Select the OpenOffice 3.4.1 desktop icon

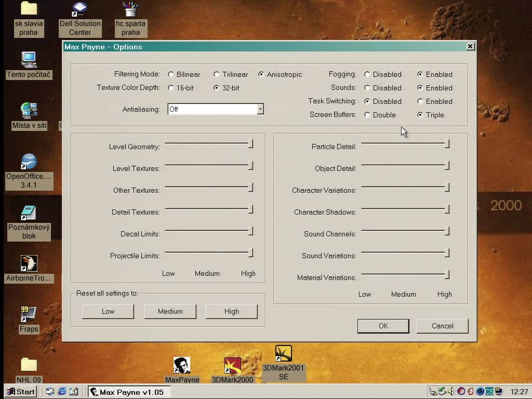tap(29, 162)
